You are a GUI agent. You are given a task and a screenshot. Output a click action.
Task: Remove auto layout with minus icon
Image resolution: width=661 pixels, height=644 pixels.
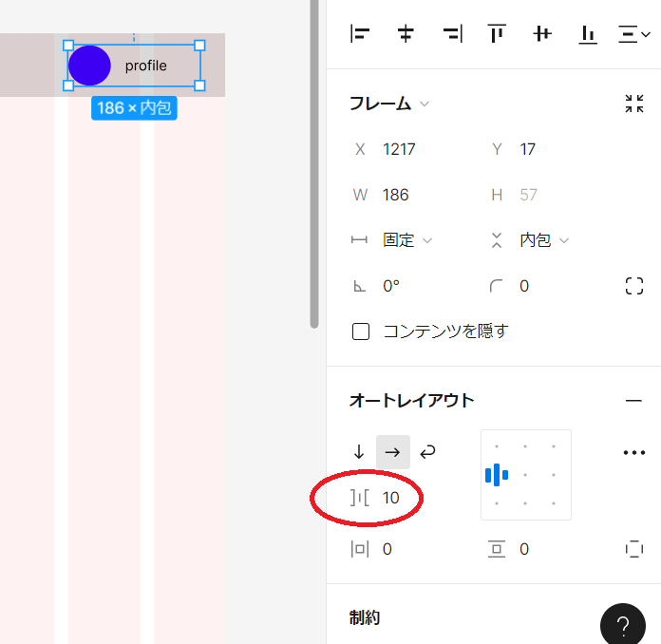pyautogui.click(x=633, y=401)
